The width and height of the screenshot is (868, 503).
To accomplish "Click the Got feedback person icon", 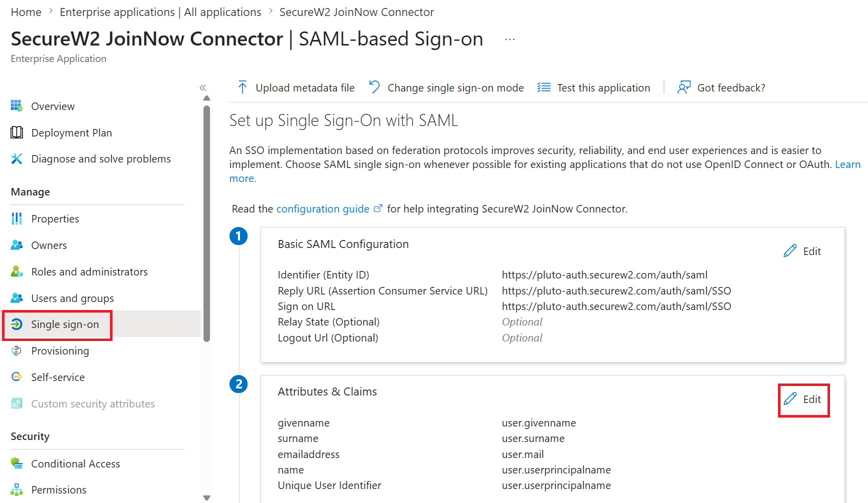I will pos(683,87).
